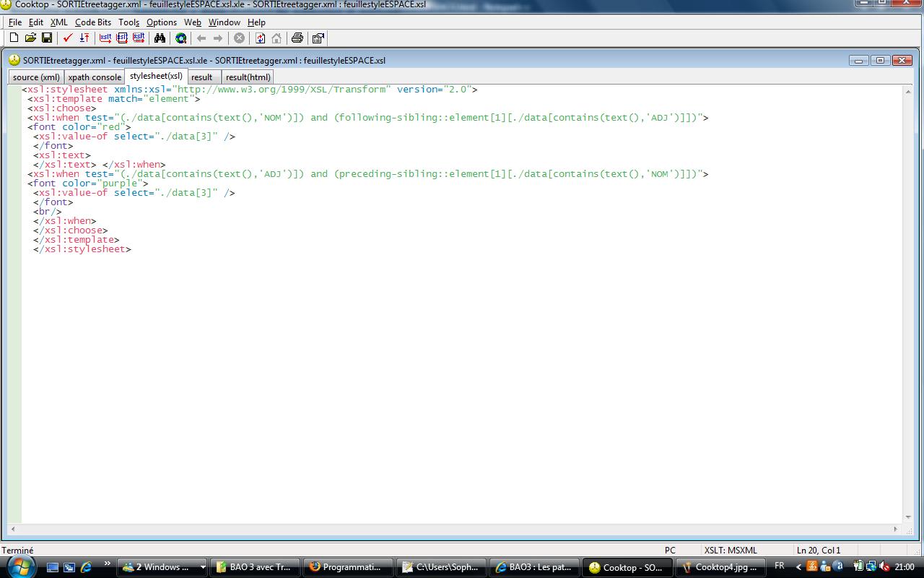Switch to the xpath console tab
This screenshot has width=924, height=578.
click(x=95, y=77)
